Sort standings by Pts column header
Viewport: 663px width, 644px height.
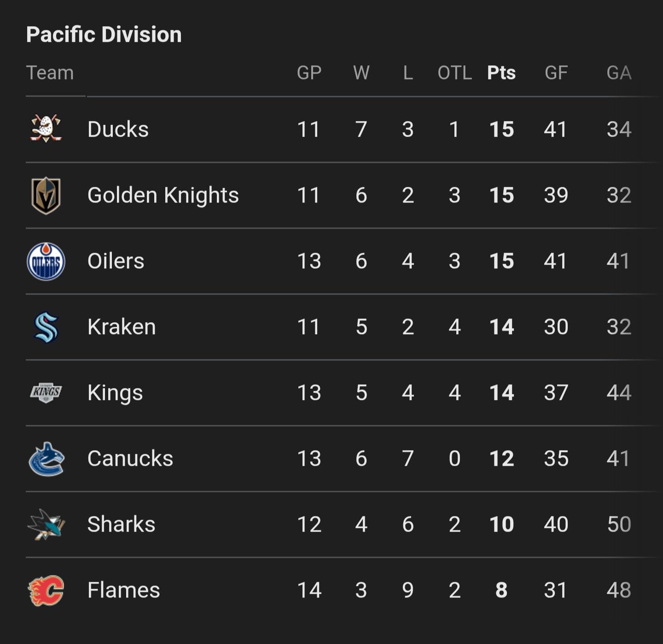pyautogui.click(x=501, y=73)
